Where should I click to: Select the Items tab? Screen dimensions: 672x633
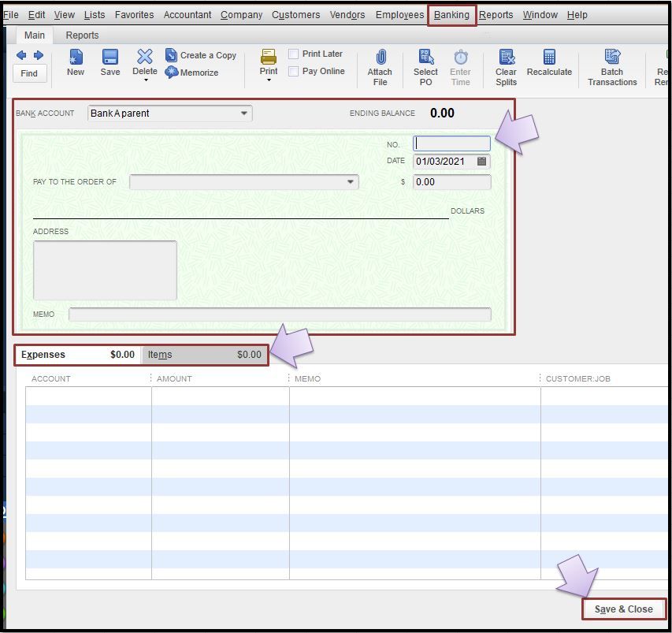[204, 355]
